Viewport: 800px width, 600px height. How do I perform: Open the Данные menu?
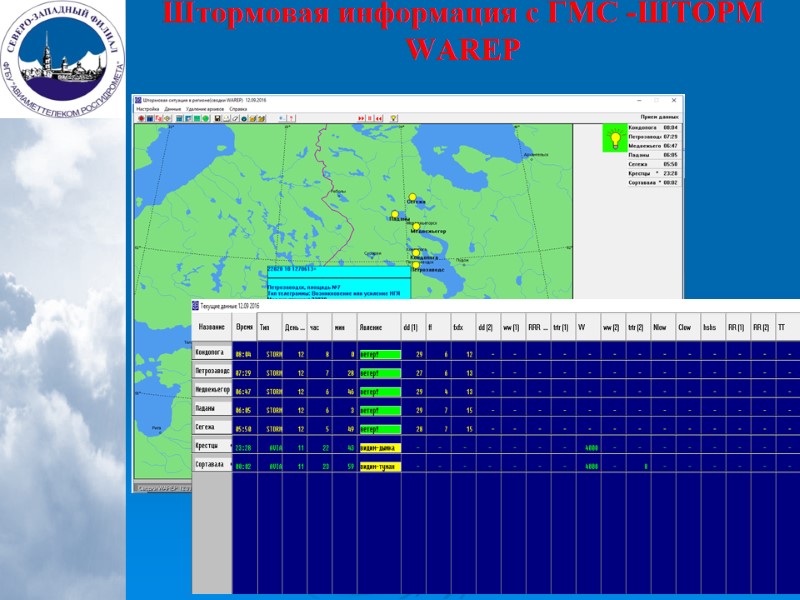[x=172, y=109]
